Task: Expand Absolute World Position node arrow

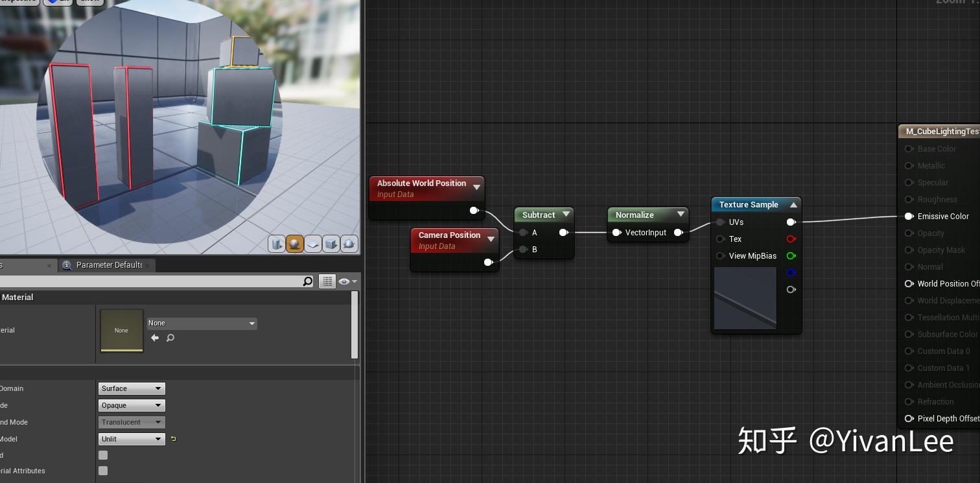Action: (x=476, y=187)
